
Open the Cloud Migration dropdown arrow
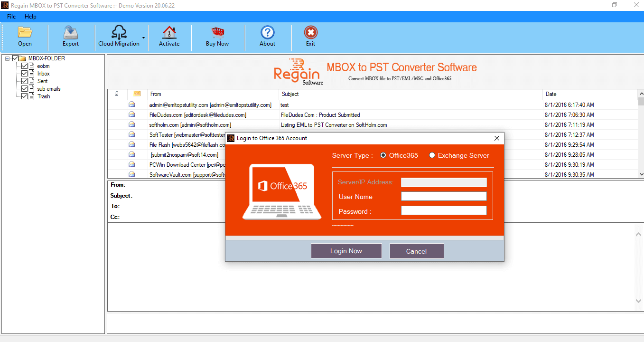(x=143, y=38)
